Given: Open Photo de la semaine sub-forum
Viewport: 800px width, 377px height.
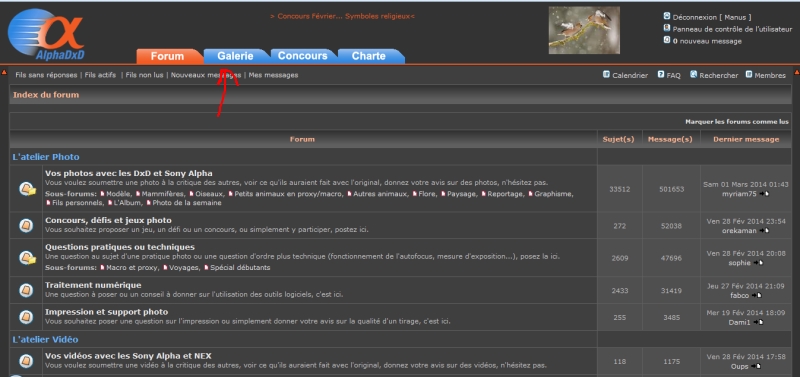Looking at the screenshot, I should coord(187,203).
